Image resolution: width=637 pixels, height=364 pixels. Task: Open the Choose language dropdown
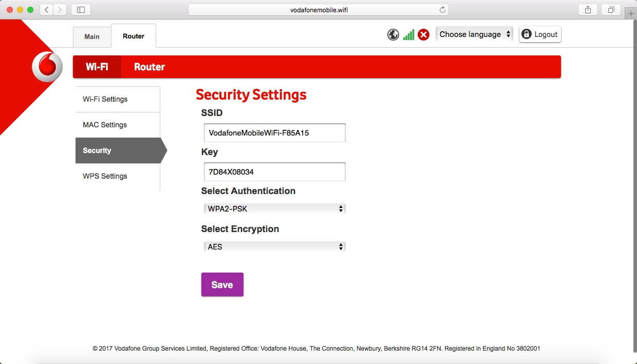474,34
